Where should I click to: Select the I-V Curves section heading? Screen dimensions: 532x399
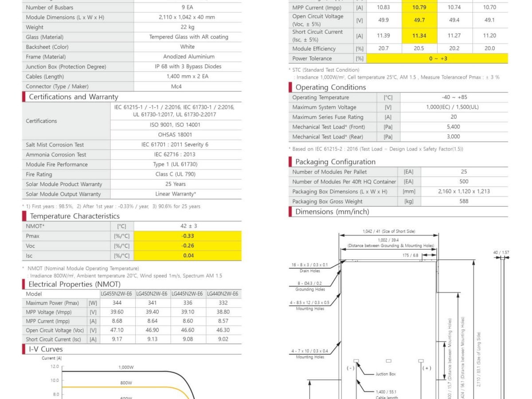[46, 349]
